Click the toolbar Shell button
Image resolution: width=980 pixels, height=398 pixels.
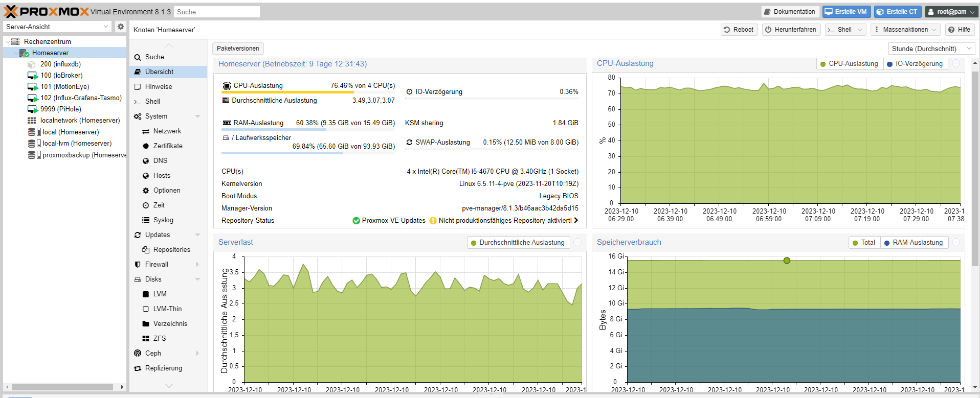pyautogui.click(x=840, y=30)
